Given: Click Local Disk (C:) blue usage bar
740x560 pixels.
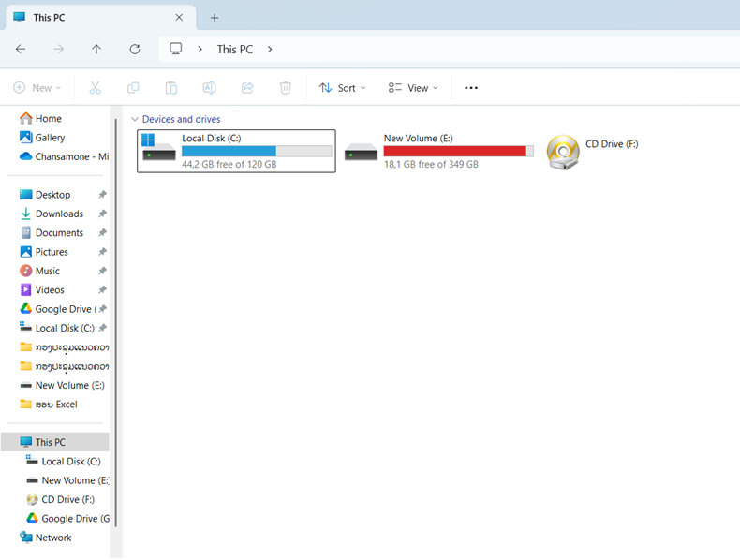Looking at the screenshot, I should [x=229, y=151].
